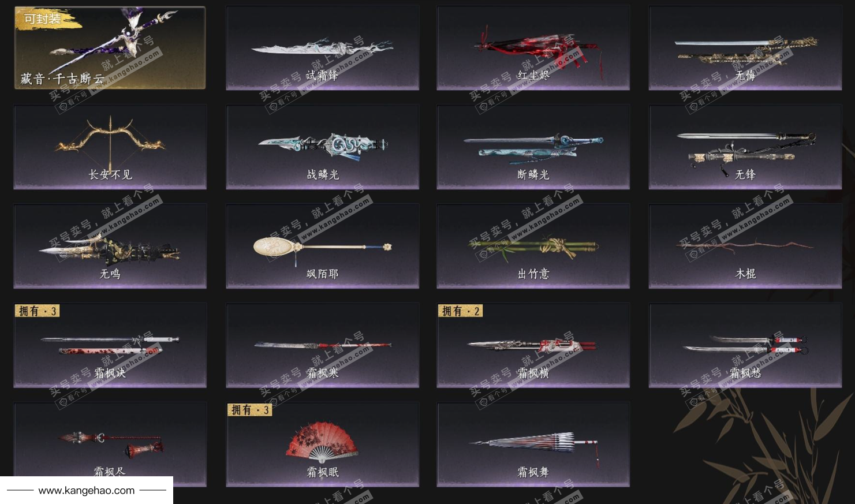Select the 飒陌耶 staff icon
Image resolution: width=855 pixels, height=504 pixels.
click(x=322, y=247)
